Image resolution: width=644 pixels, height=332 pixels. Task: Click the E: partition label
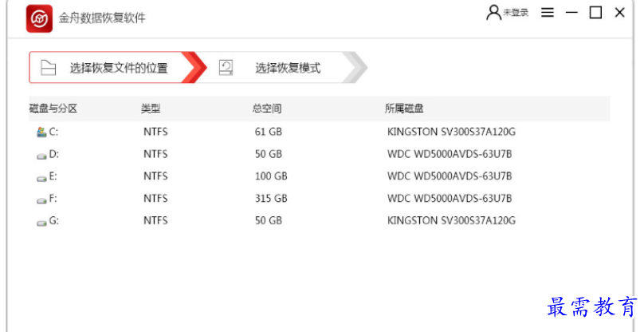point(53,176)
